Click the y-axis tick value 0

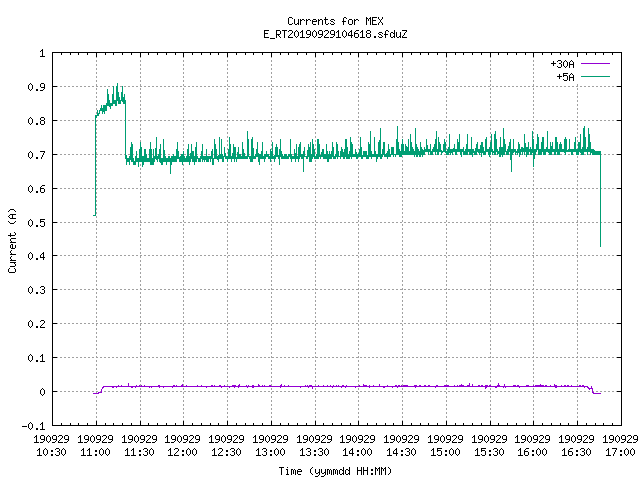point(42,392)
